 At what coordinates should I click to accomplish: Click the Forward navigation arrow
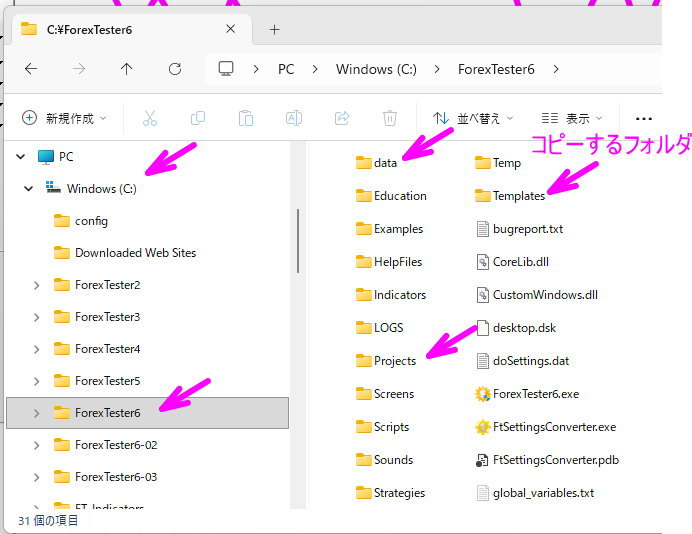(79, 69)
